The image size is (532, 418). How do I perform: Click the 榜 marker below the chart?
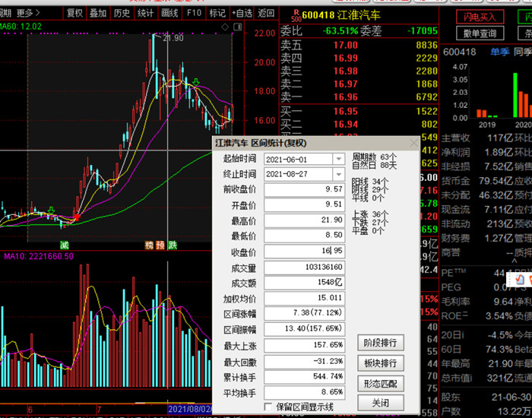pos(149,245)
